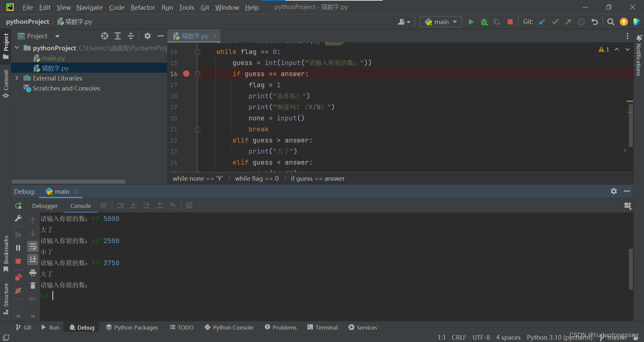Collapse the pythonProject tree node

[x=17, y=48]
